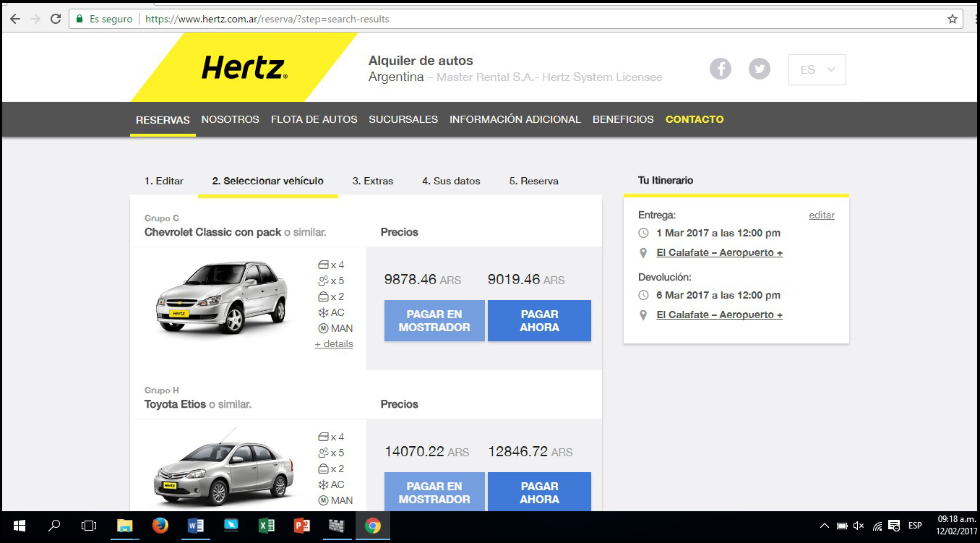
Task: Show hidden system tray icons
Action: (x=824, y=526)
